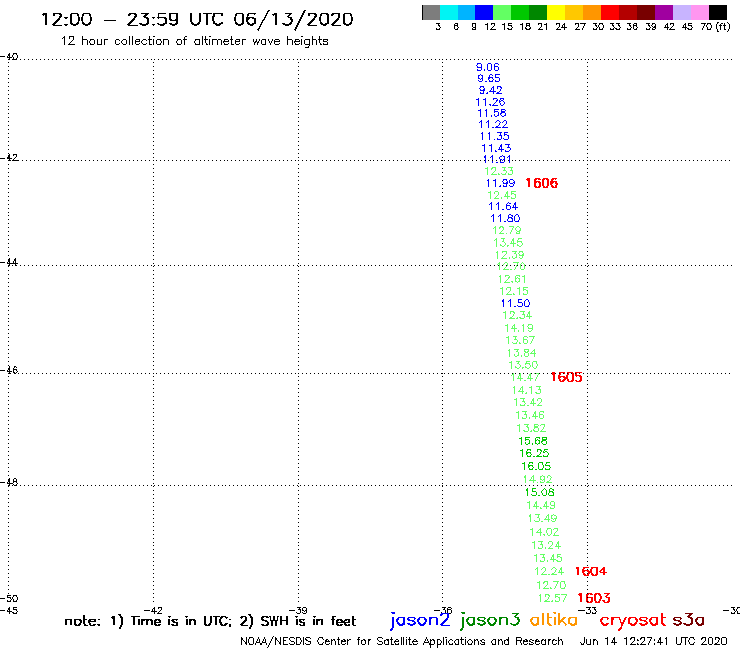Select the s3a satellite label

[x=688, y=620]
